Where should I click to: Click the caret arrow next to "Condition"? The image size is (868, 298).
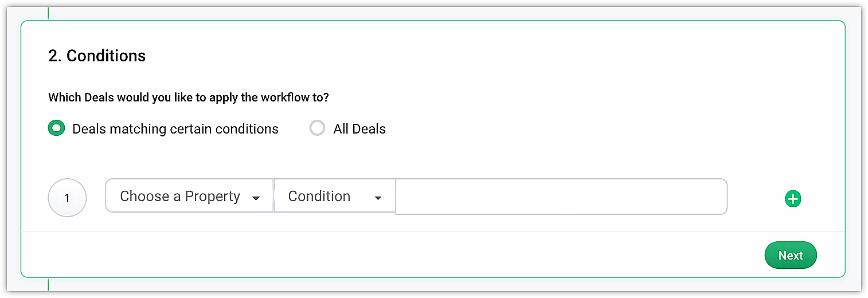(x=378, y=198)
